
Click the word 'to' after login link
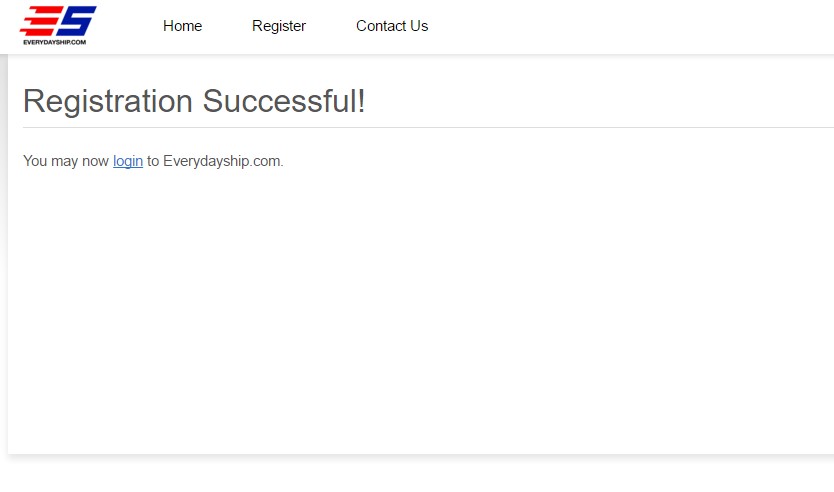click(x=153, y=161)
